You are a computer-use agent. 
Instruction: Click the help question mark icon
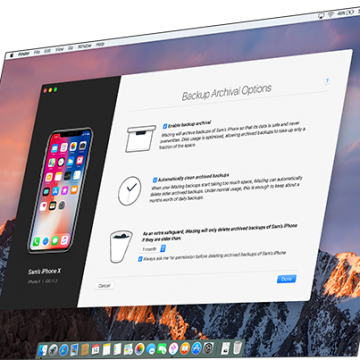[327, 81]
